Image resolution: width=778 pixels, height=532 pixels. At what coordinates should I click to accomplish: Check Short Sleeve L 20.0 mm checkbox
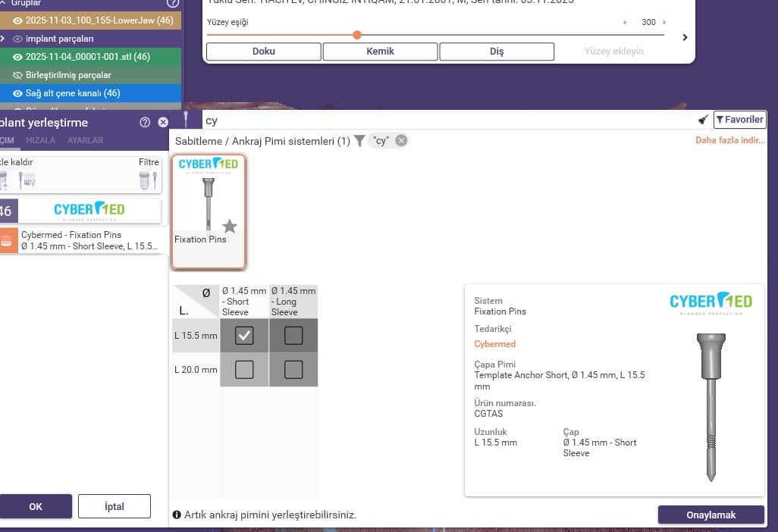pyautogui.click(x=244, y=370)
